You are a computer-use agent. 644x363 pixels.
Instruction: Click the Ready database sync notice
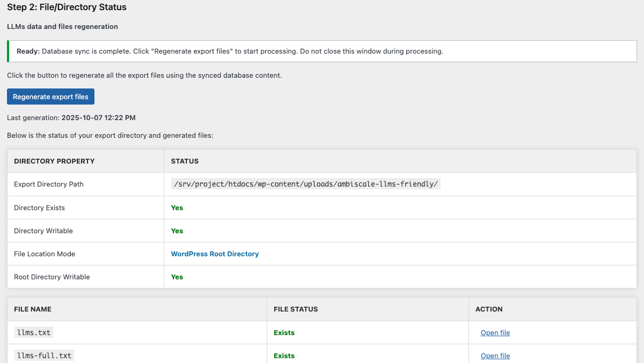pyautogui.click(x=230, y=51)
